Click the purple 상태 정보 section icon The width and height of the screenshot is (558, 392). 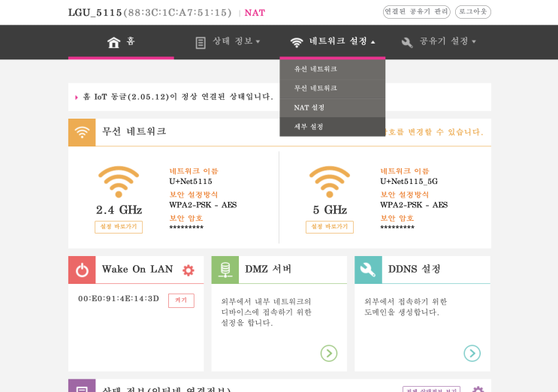tap(82, 386)
